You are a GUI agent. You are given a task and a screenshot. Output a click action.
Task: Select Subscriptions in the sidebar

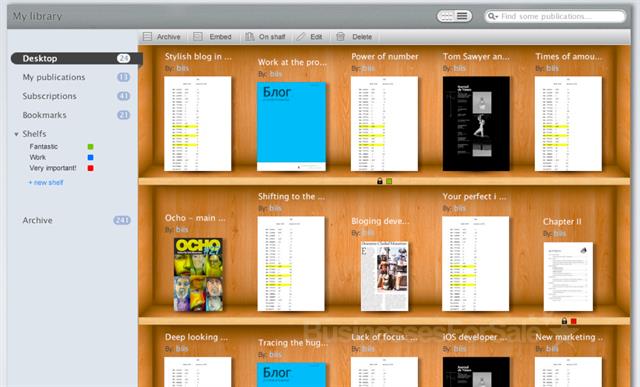49,96
